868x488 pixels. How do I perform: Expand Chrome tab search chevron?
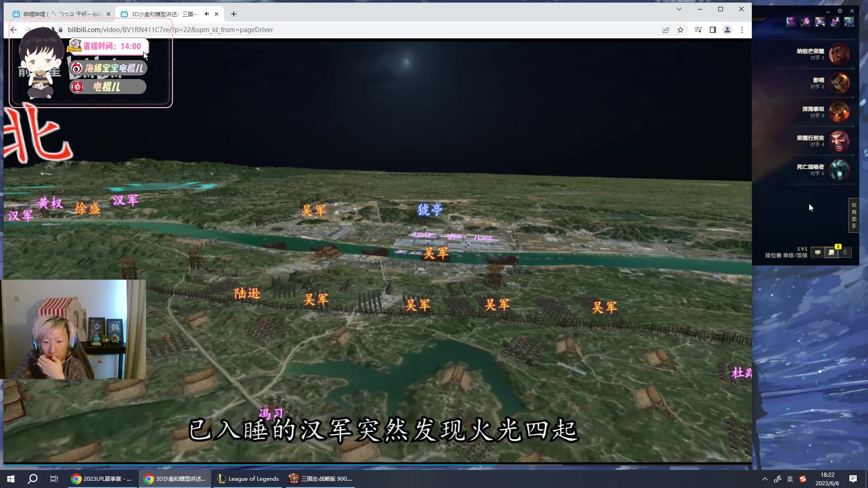tap(679, 9)
